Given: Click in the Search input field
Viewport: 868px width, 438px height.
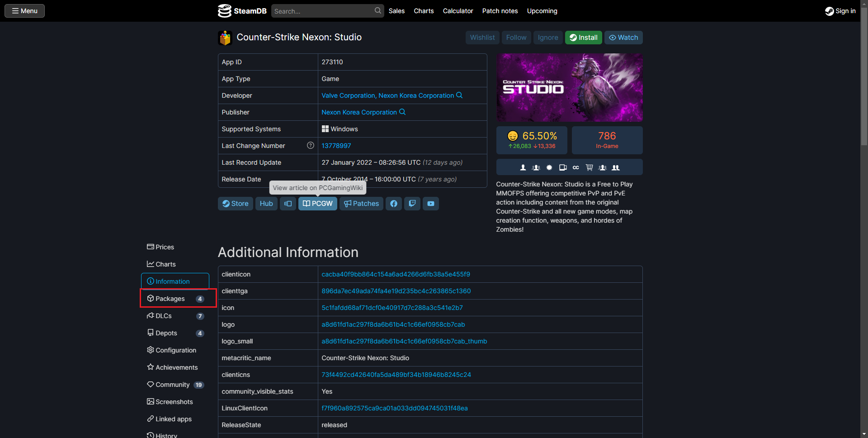Looking at the screenshot, I should (x=323, y=11).
